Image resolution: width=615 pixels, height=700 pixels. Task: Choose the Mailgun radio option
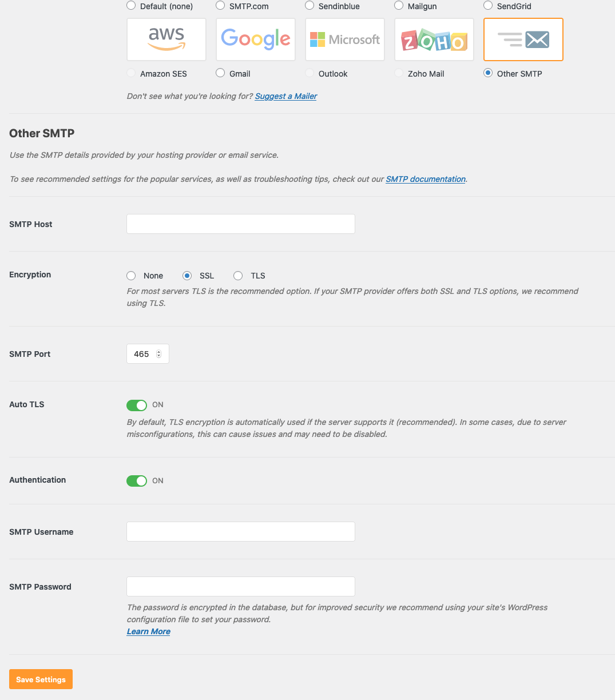(399, 6)
